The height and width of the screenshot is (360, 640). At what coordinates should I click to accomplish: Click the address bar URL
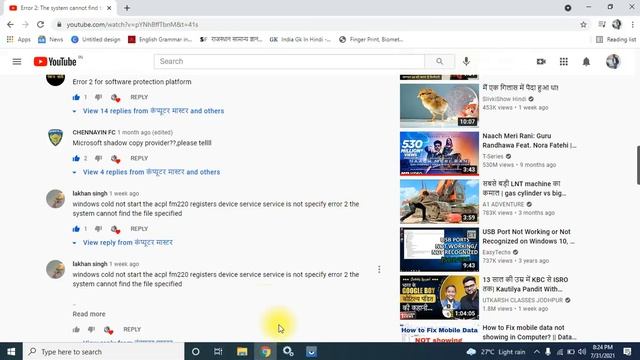coord(132,24)
